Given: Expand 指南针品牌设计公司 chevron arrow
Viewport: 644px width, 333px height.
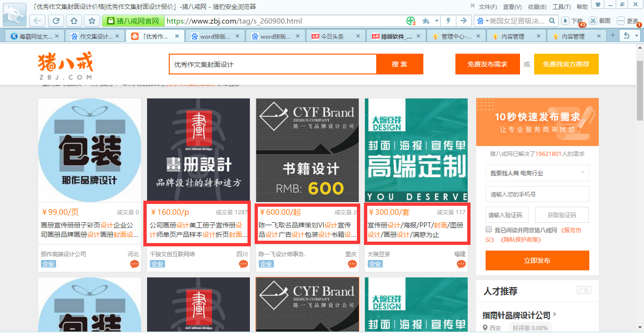Looking at the screenshot, I should click(555, 315).
